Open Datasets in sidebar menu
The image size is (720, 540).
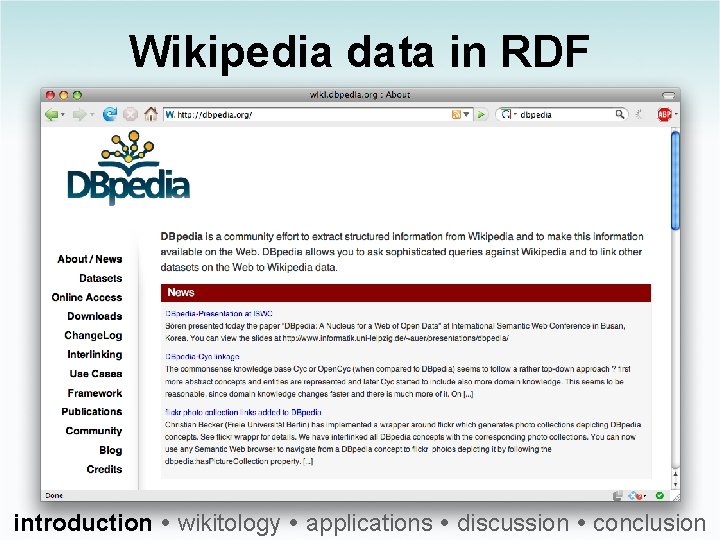(101, 278)
